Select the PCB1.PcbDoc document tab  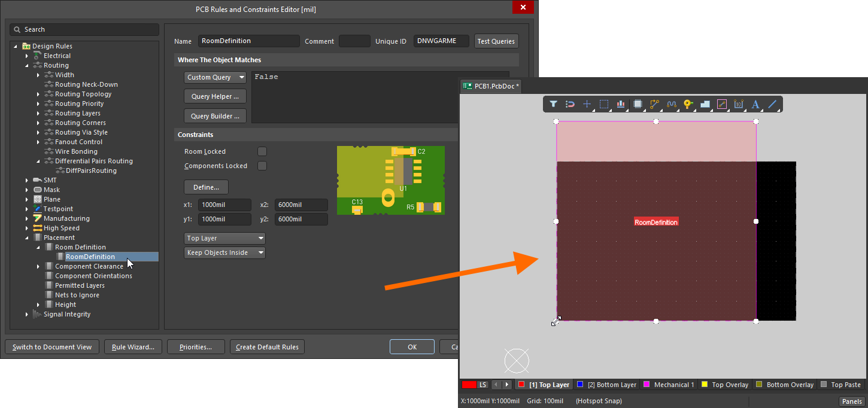pos(491,86)
